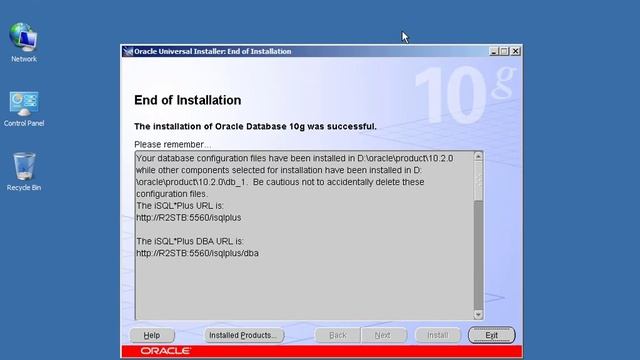The image size is (640, 360).
Task: Open the Control Panel desktop icon
Action: click(x=24, y=109)
